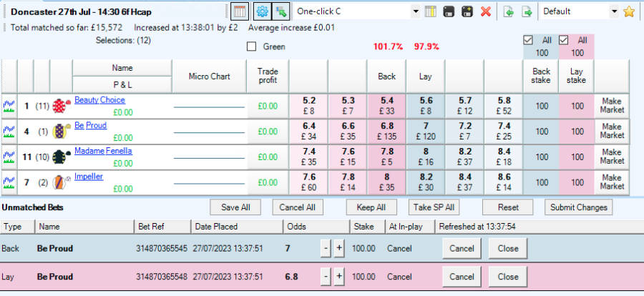Open the chart icon for Impeller
Image resolution: width=644 pixels, height=296 pixels.
9,182
